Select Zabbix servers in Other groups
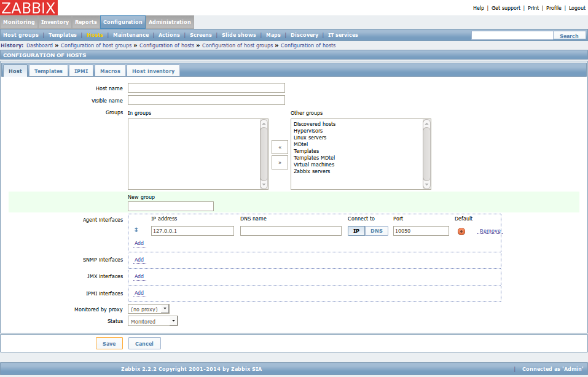The height and width of the screenshot is (377, 588). [x=312, y=171]
